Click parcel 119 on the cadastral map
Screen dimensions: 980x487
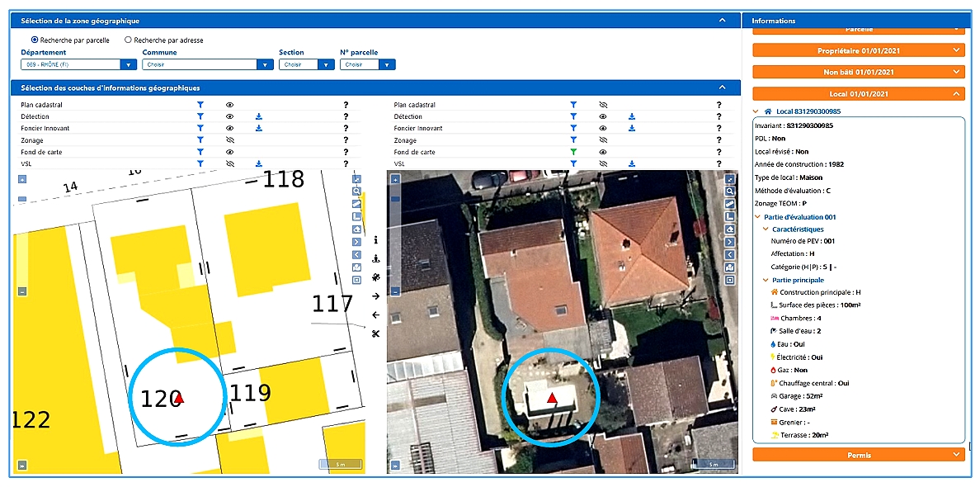pyautogui.click(x=251, y=393)
